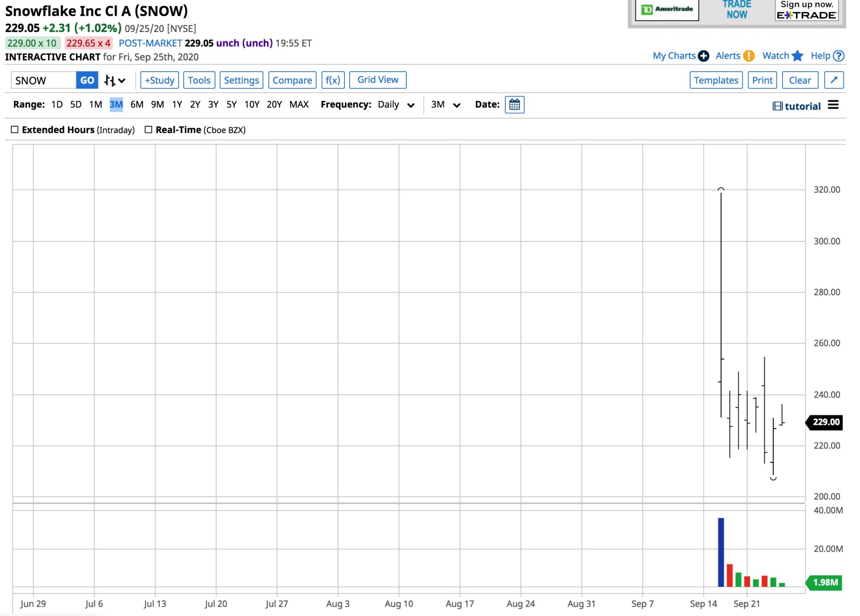Click the tall blue volume bar
The height and width of the screenshot is (616, 860).
pyautogui.click(x=721, y=552)
